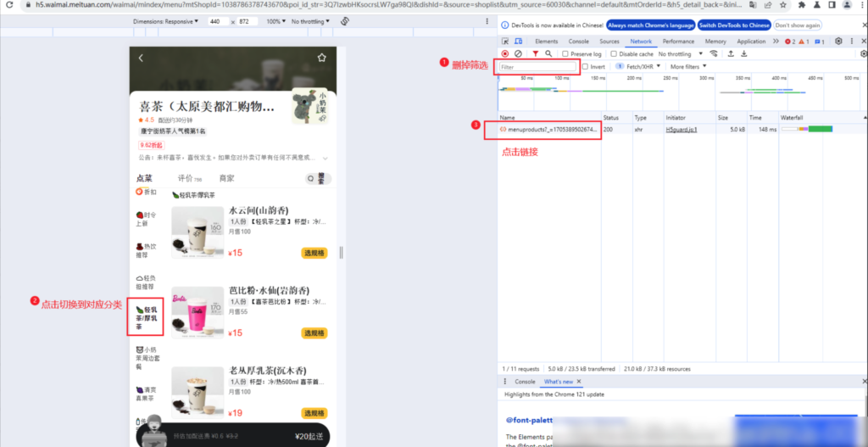Click the inspect element picker icon
The image size is (868, 447).
pyautogui.click(x=505, y=41)
